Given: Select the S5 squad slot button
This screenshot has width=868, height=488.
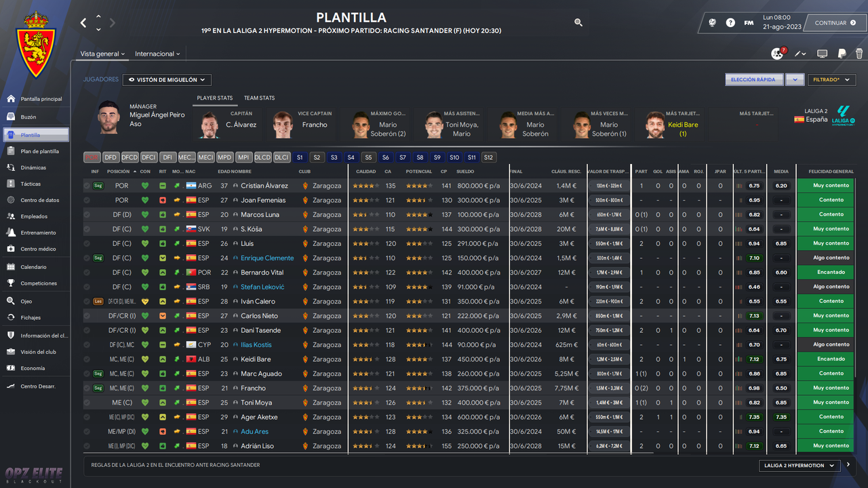Looking at the screenshot, I should [368, 157].
